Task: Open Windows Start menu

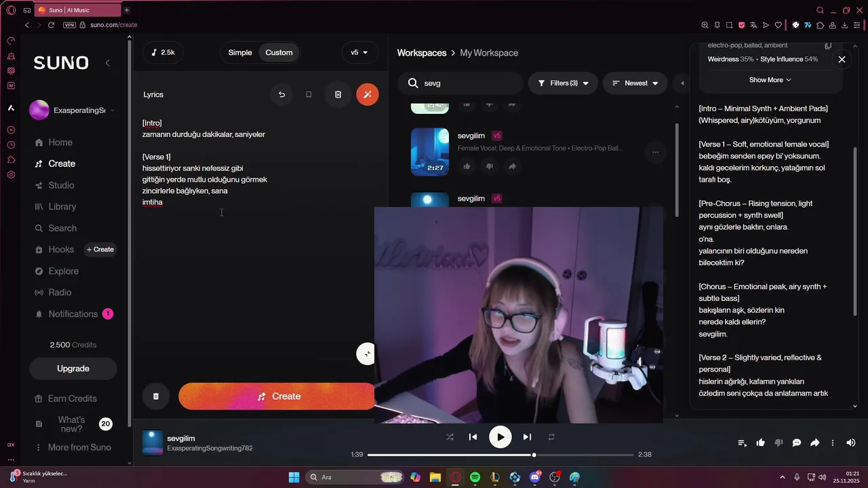Action: [x=294, y=477]
